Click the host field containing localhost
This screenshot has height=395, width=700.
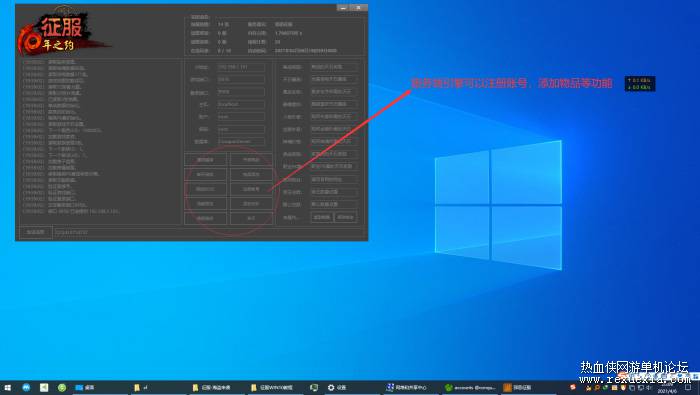241,104
